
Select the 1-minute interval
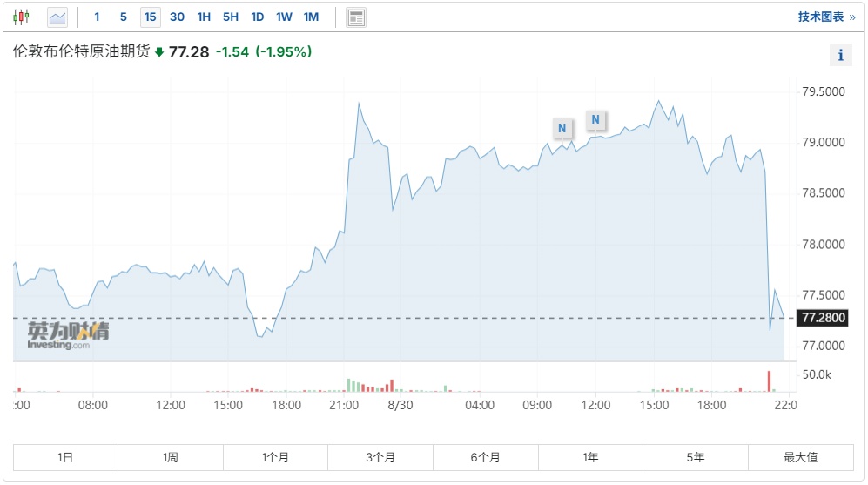click(97, 17)
